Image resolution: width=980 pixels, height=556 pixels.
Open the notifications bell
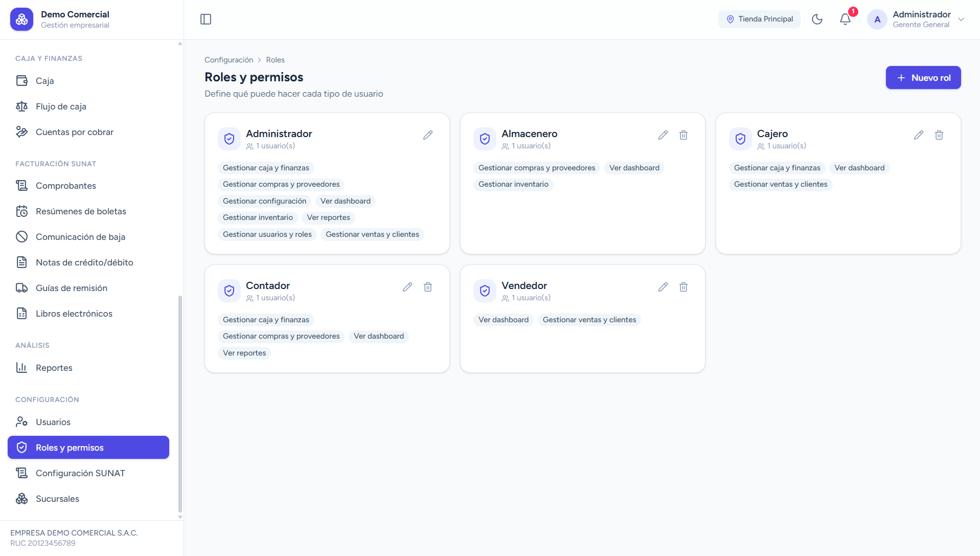click(845, 19)
